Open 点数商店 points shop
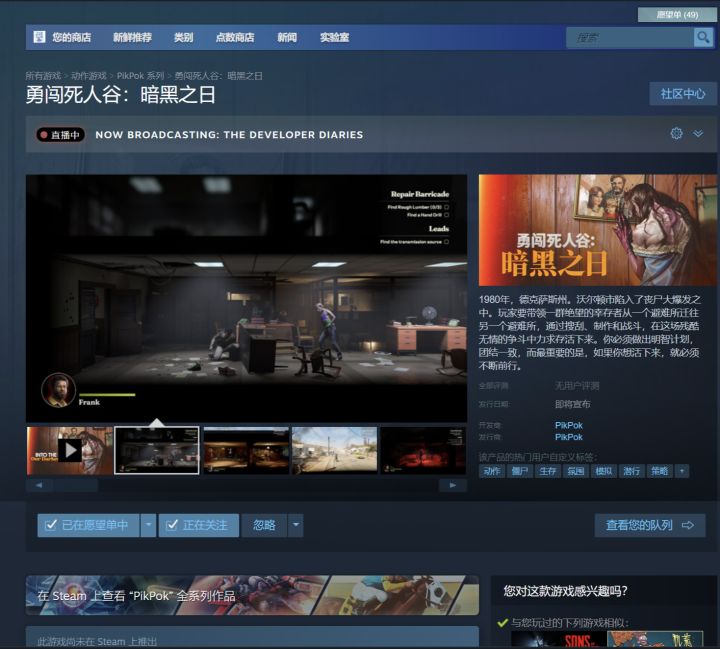Viewport: 720px width, 649px height. tap(235, 37)
